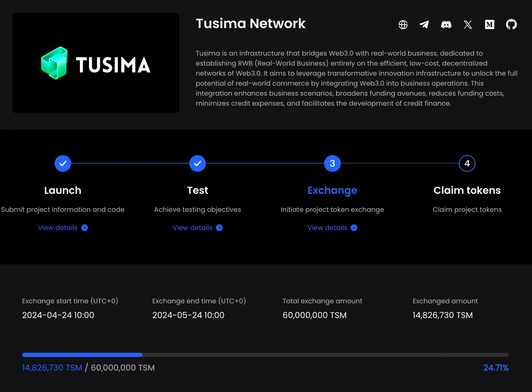Click the Launch step checkmark circle
Image resolution: width=532 pixels, height=392 pixels.
(x=63, y=163)
